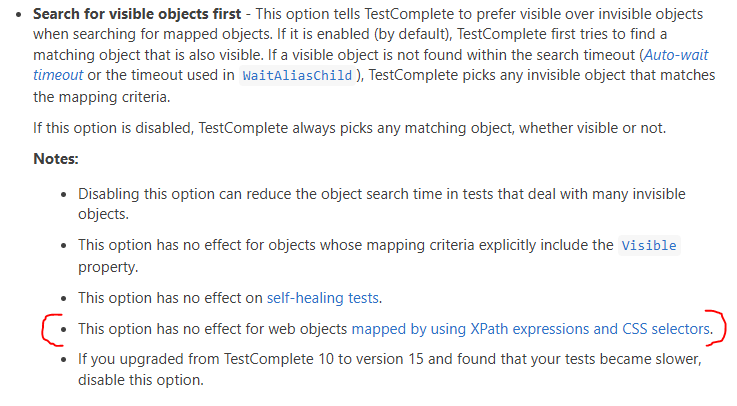Viewport: 737px width, 406px height.
Task: Click the "If this option is disabled" paragraph
Action: [x=350, y=128]
